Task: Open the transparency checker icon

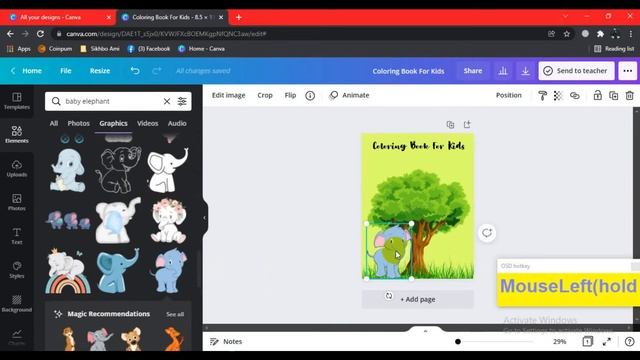Action: pos(558,96)
